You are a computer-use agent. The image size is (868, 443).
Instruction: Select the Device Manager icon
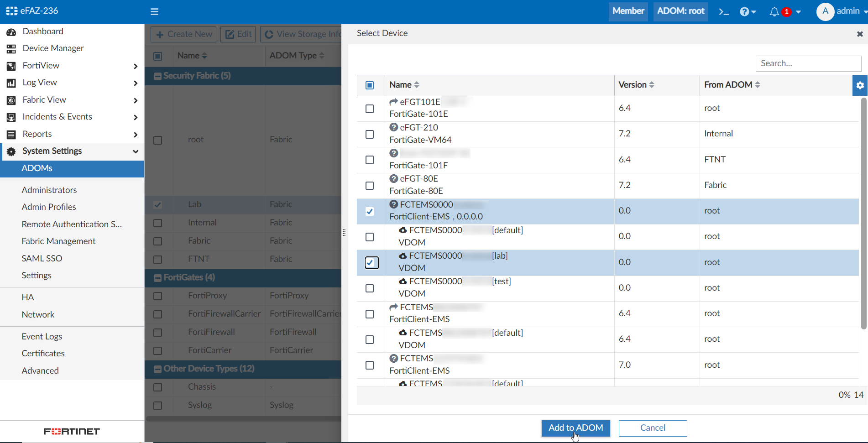tap(11, 48)
